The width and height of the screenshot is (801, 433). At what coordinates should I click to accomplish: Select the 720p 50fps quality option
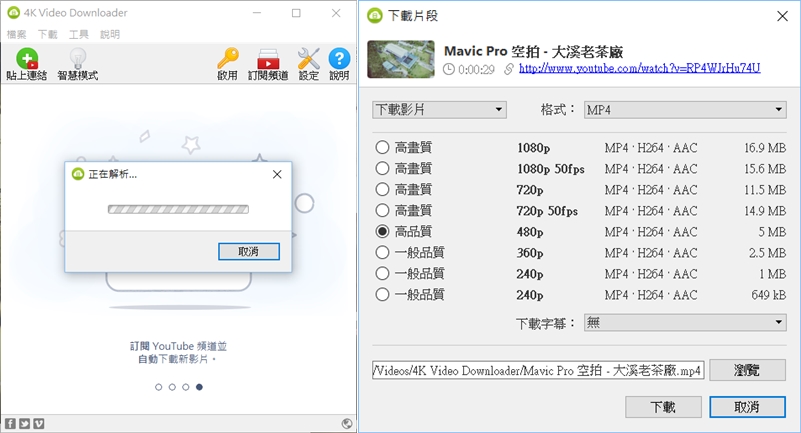(382, 210)
